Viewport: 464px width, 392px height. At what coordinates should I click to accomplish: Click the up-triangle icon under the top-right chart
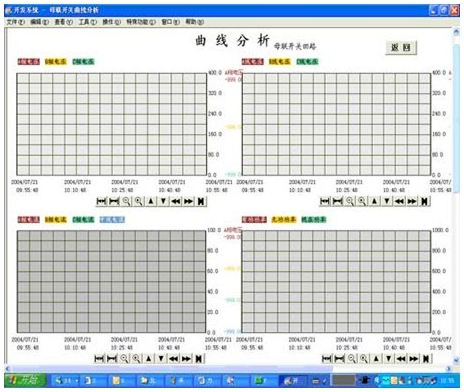(374, 201)
